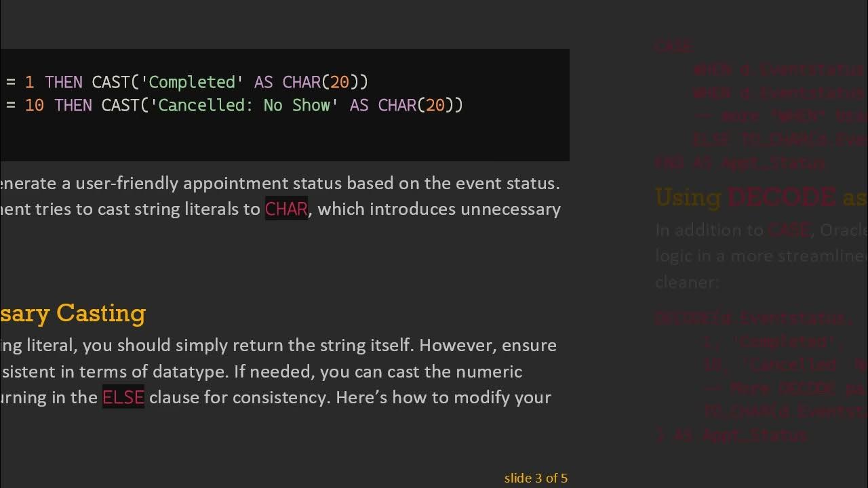Click the yellow 'Casting' heading
868x488 pixels.
(x=100, y=313)
